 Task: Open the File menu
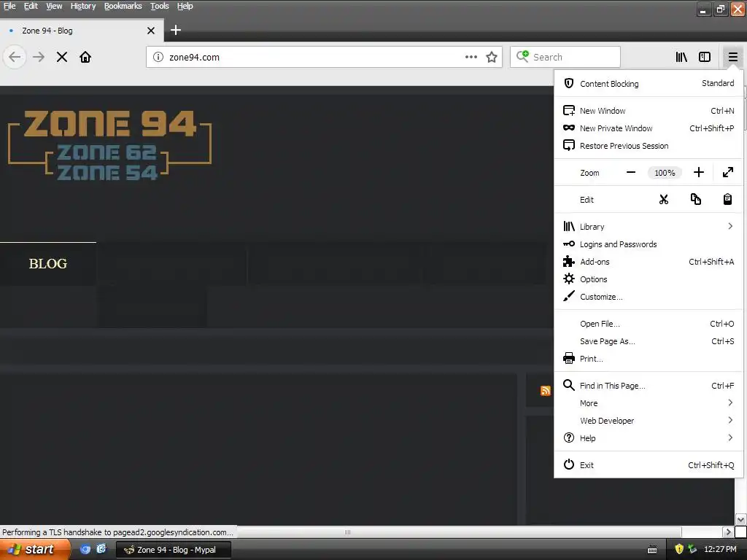coord(9,6)
